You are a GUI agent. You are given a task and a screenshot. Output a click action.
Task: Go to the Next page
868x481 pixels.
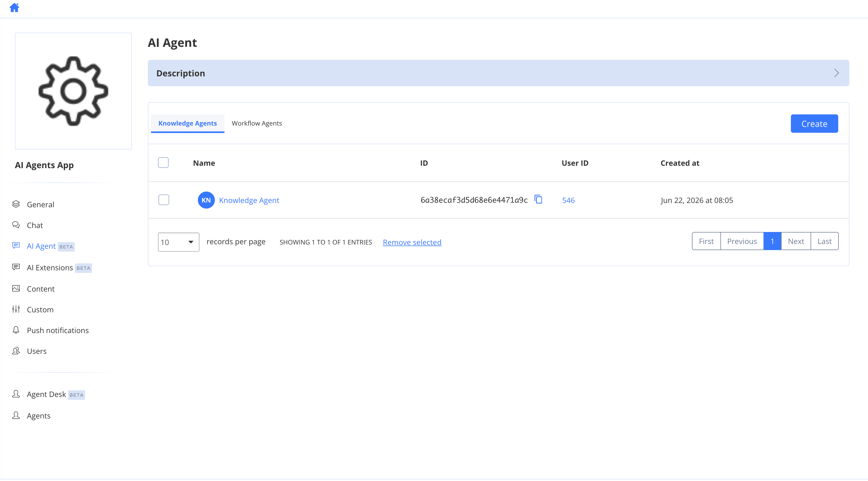(x=796, y=241)
